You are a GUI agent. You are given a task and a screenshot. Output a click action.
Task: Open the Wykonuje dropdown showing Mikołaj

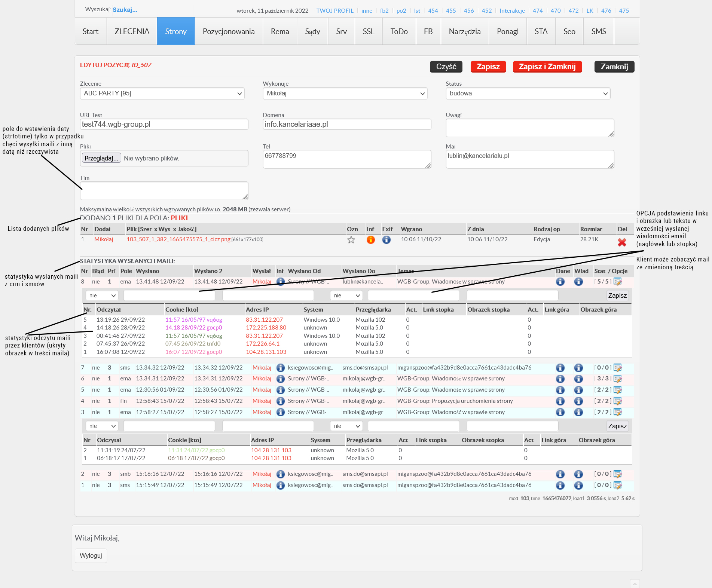tap(345, 94)
